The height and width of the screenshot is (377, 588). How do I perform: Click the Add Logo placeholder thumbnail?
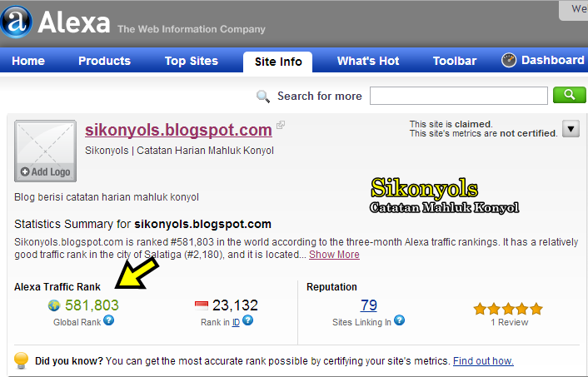click(x=45, y=151)
